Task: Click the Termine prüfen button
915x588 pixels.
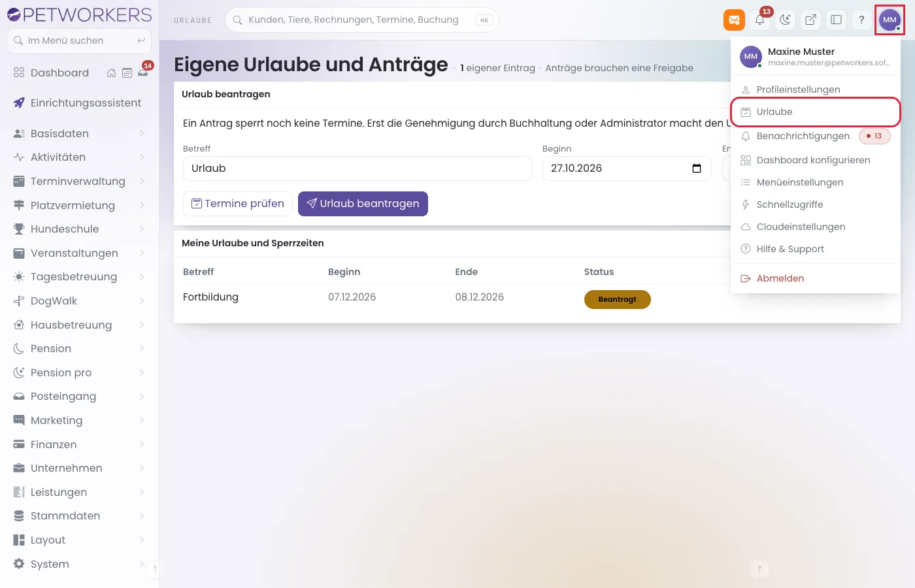Action: 238,204
